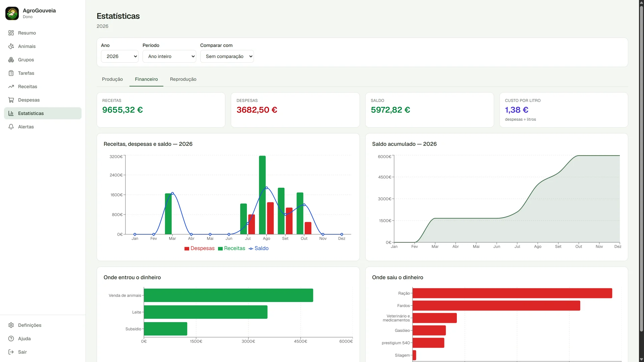Open the Tarefas page link

coord(43,73)
